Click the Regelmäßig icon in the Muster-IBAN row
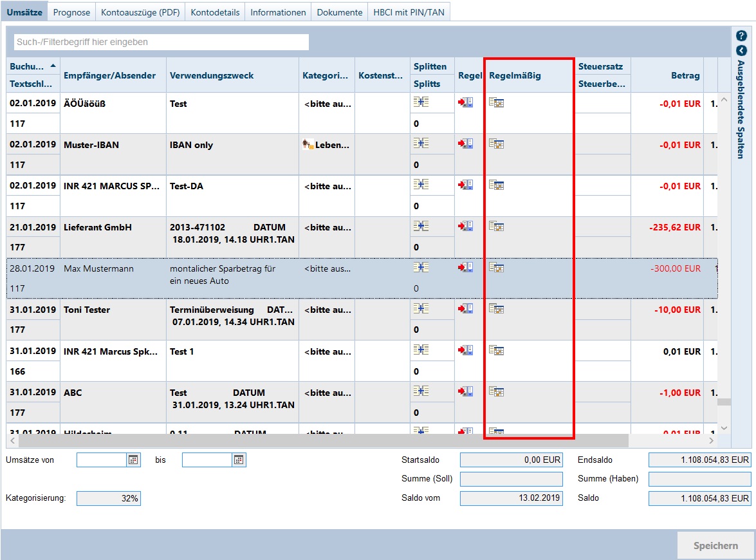Screen dimensions: 756x560 (x=496, y=144)
